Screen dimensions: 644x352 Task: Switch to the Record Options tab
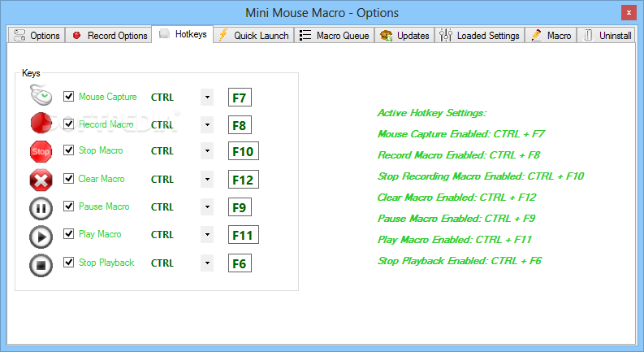click(109, 36)
